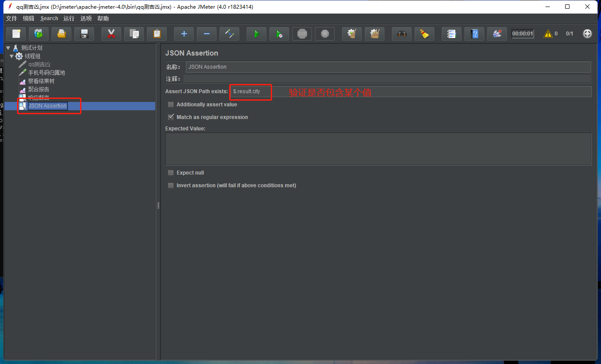Select 察看结果树 listener
Screen dimensions: 601x364
coord(41,81)
